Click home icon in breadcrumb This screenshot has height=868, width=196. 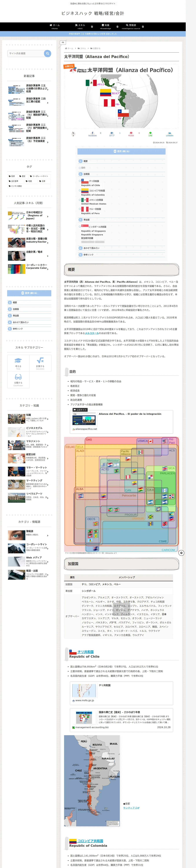(66, 48)
